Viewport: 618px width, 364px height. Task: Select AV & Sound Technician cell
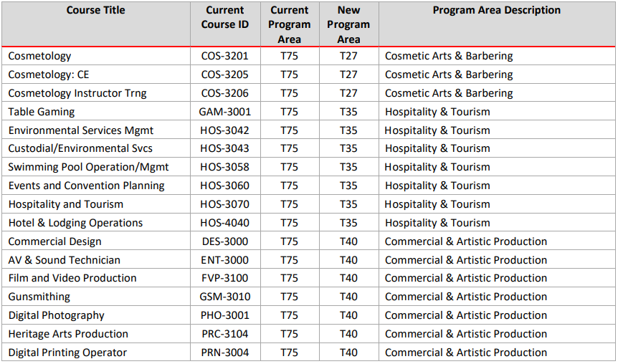65,260
